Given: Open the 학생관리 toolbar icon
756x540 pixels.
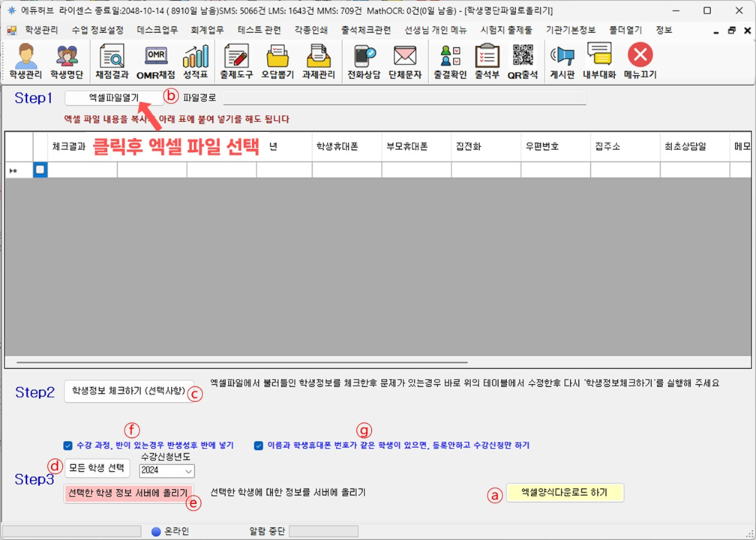Looking at the screenshot, I should 25,61.
